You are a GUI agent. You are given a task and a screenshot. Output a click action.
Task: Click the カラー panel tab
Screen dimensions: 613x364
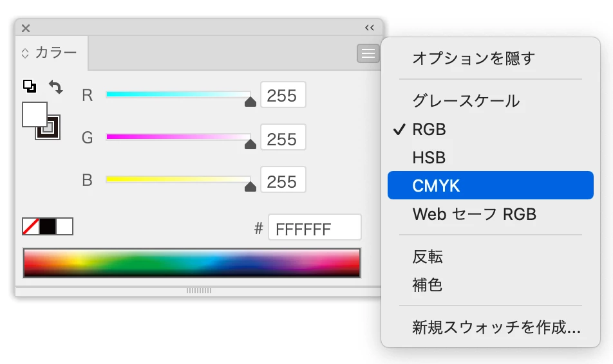(x=52, y=53)
